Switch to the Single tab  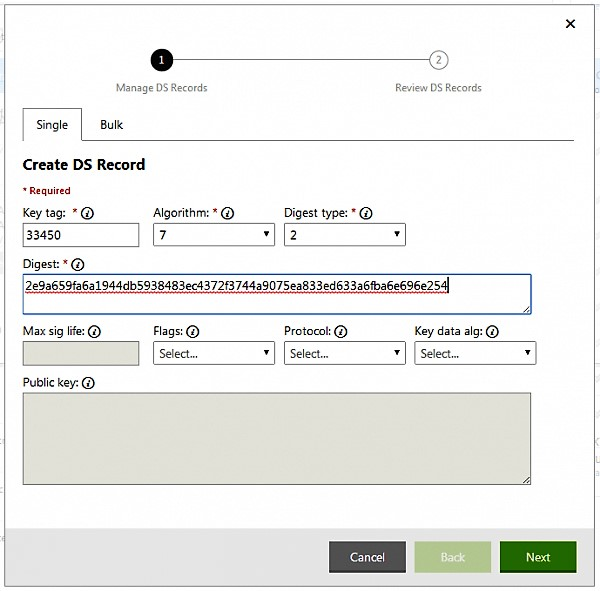[x=52, y=125]
